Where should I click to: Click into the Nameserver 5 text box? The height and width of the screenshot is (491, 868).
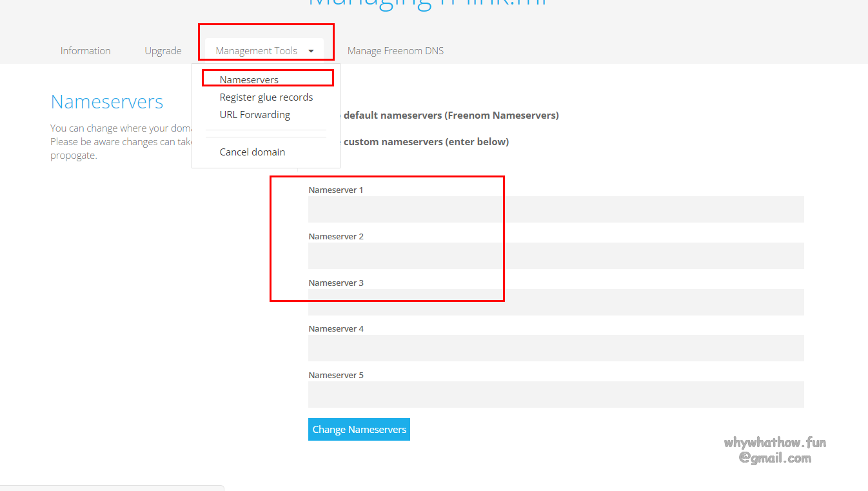pyautogui.click(x=555, y=395)
